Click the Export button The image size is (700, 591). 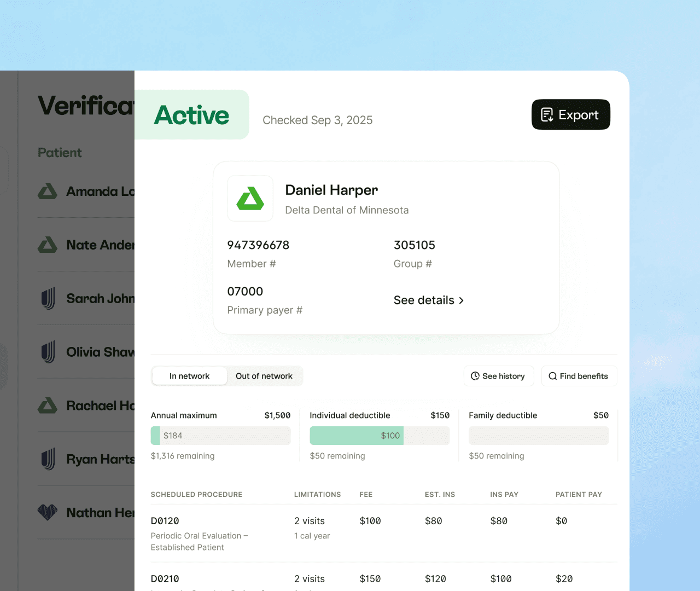(570, 114)
